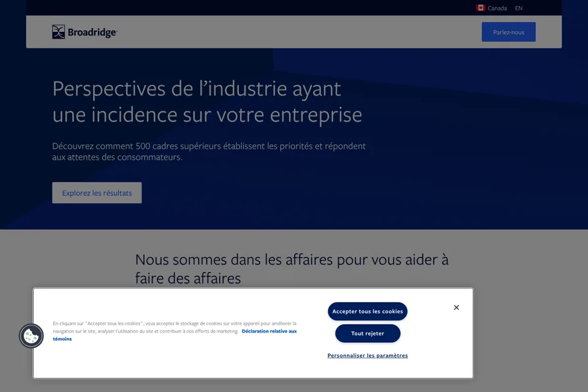The image size is (588, 392).
Task: Open the cookie preferences floating icon
Action: pyautogui.click(x=31, y=336)
